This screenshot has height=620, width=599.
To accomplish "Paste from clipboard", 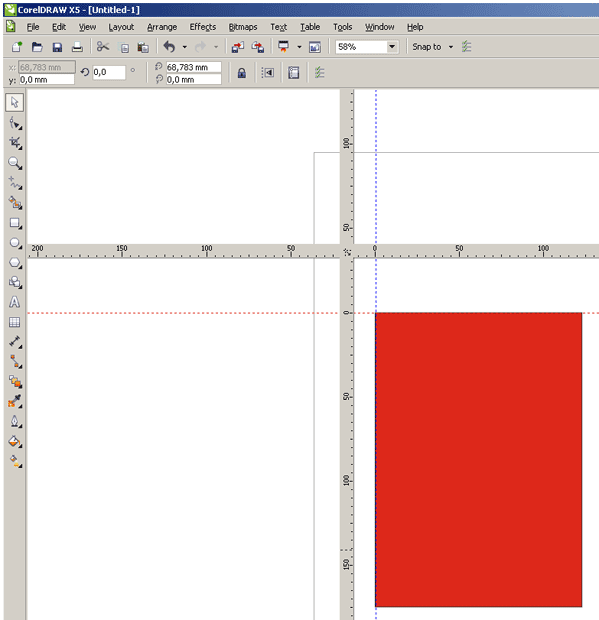I will (x=143, y=47).
